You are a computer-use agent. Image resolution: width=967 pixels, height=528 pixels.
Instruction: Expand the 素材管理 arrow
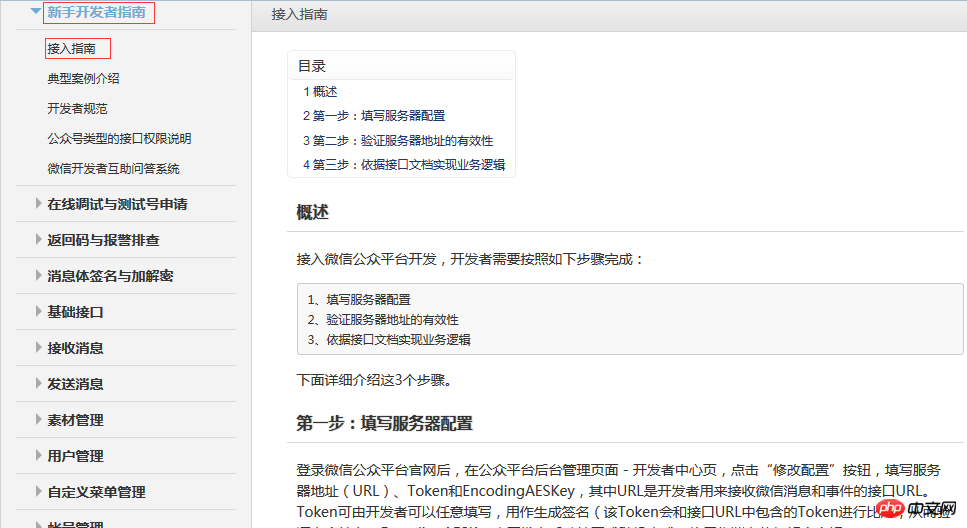[x=38, y=419]
